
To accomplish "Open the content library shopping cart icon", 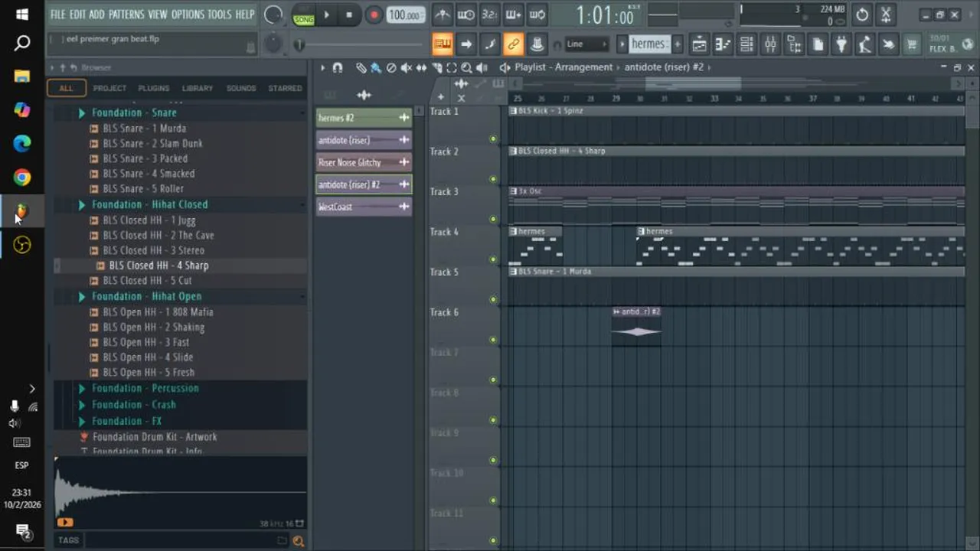I will click(x=912, y=44).
